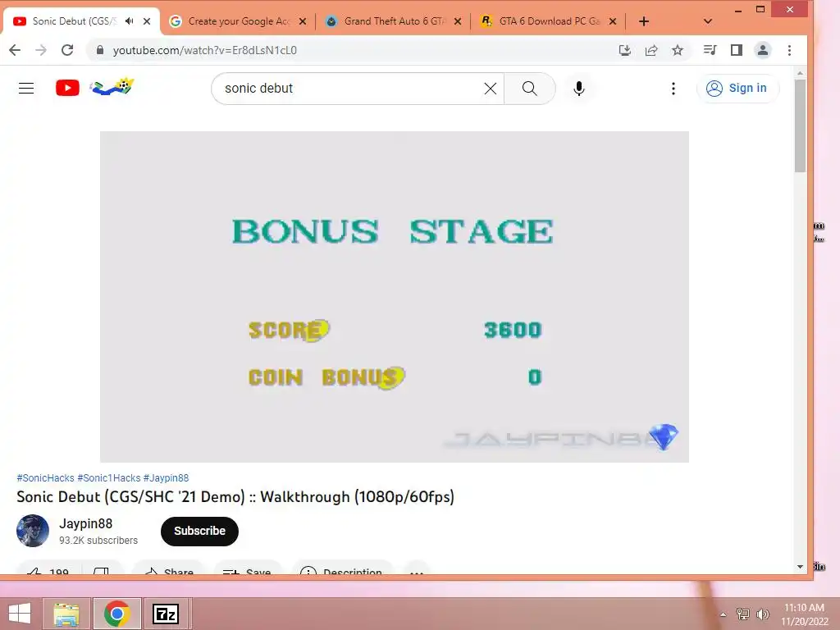The width and height of the screenshot is (840, 630).
Task: Open the #Sonic1Hacks hashtag link
Action: pyautogui.click(x=109, y=478)
